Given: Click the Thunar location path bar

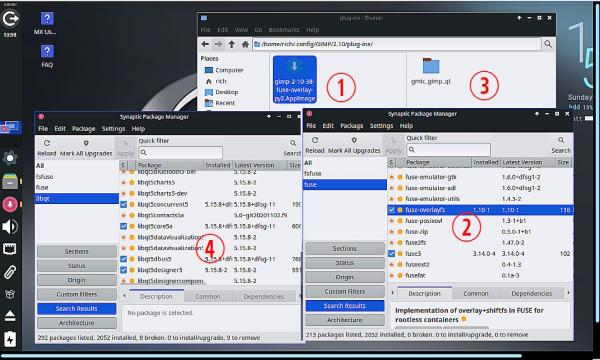Looking at the screenshot, I should [396, 44].
